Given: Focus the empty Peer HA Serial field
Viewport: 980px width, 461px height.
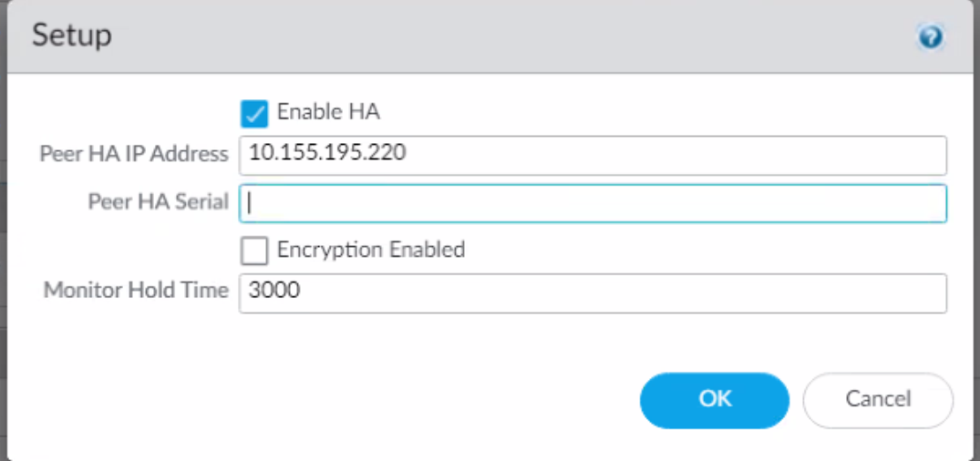Looking at the screenshot, I should pos(593,203).
